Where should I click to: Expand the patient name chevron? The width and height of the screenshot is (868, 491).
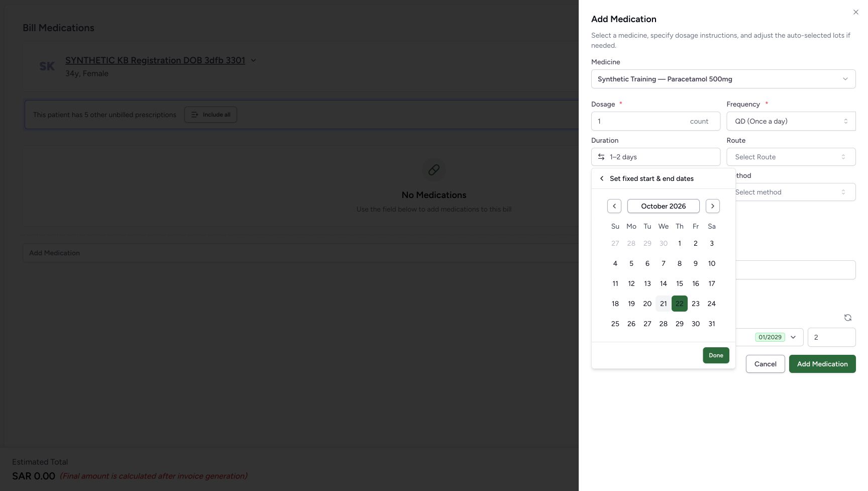pos(253,60)
